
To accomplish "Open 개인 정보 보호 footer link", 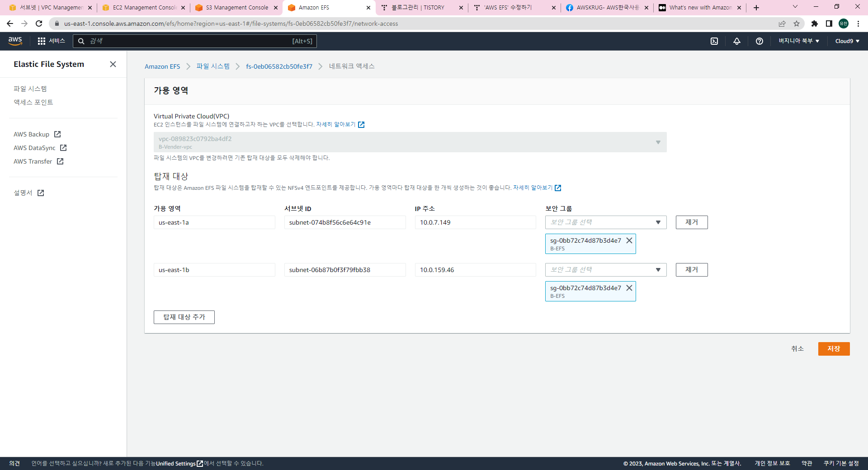I will click(x=772, y=463).
